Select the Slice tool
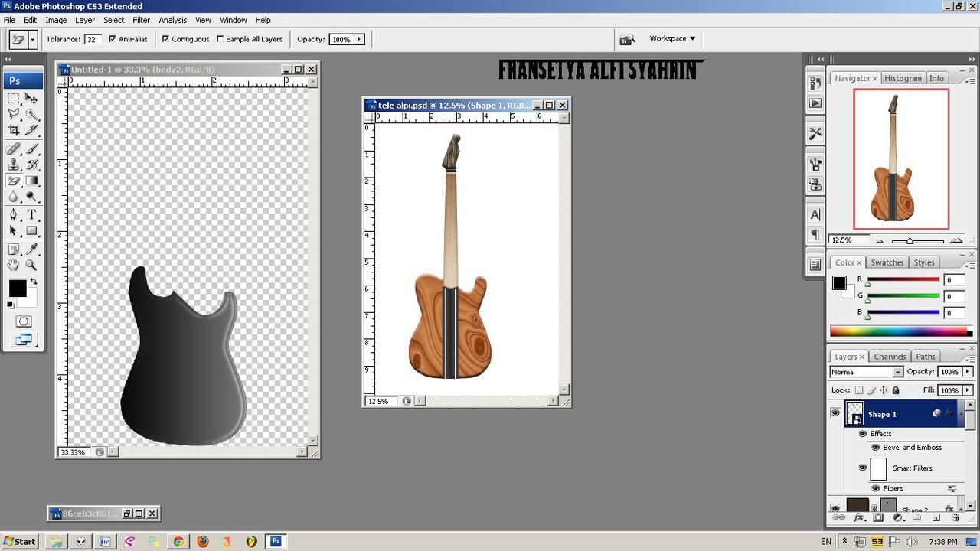 click(x=32, y=131)
